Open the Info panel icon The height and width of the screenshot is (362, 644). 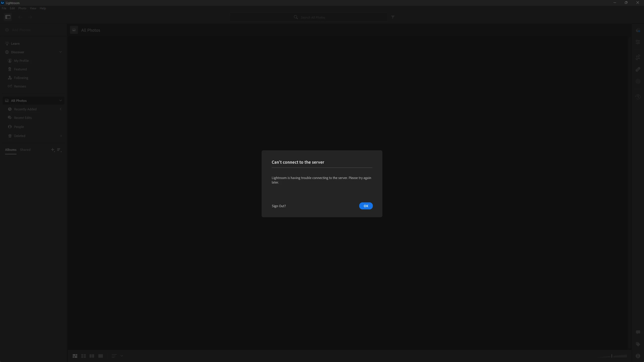point(638,356)
